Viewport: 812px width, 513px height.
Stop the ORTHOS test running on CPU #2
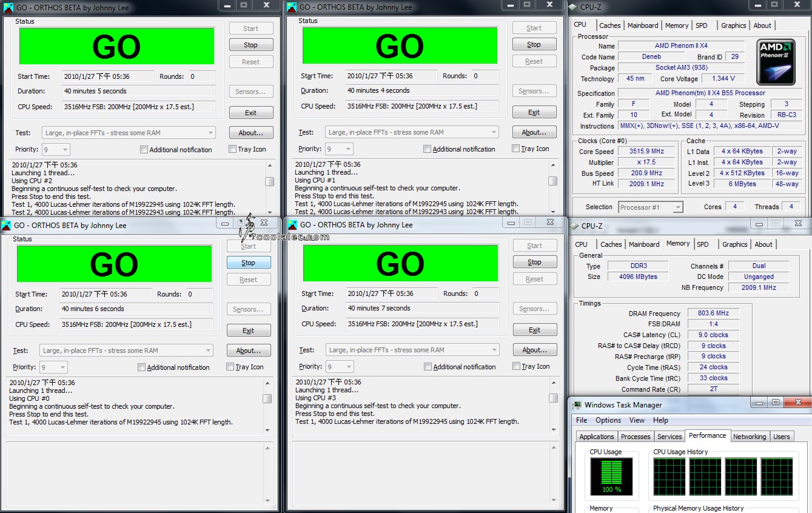click(251, 45)
